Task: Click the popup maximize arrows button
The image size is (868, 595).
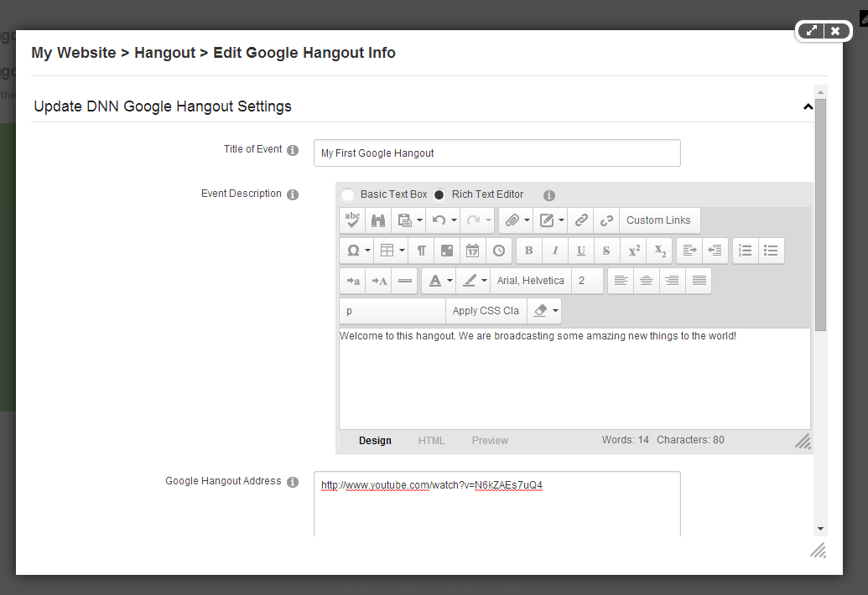Action: tap(811, 31)
